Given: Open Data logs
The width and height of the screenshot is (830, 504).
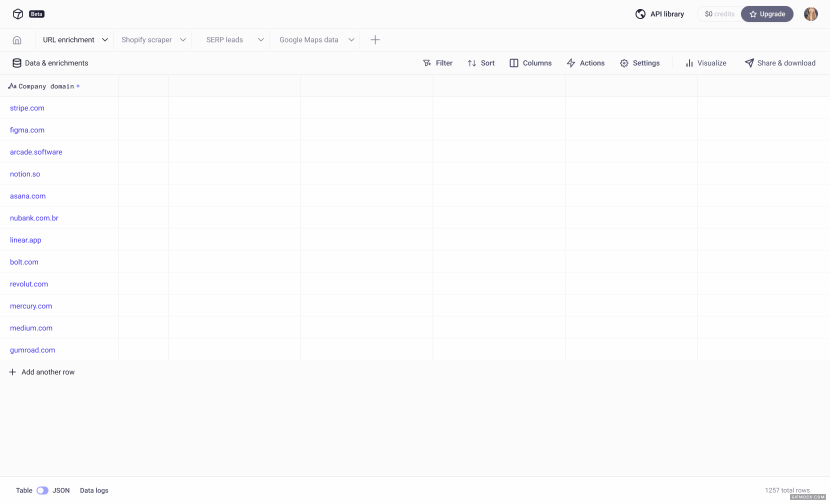Looking at the screenshot, I should (x=94, y=490).
